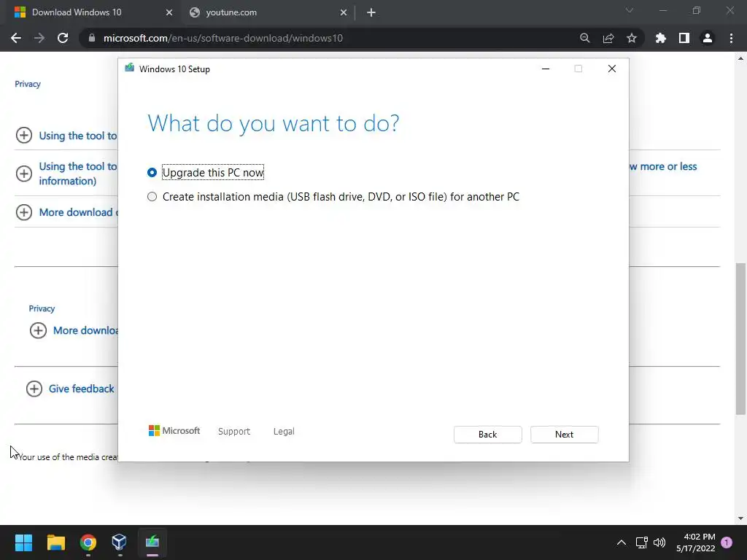Screen dimensions: 747x560
Task: View site security lock info
Action: (x=92, y=38)
